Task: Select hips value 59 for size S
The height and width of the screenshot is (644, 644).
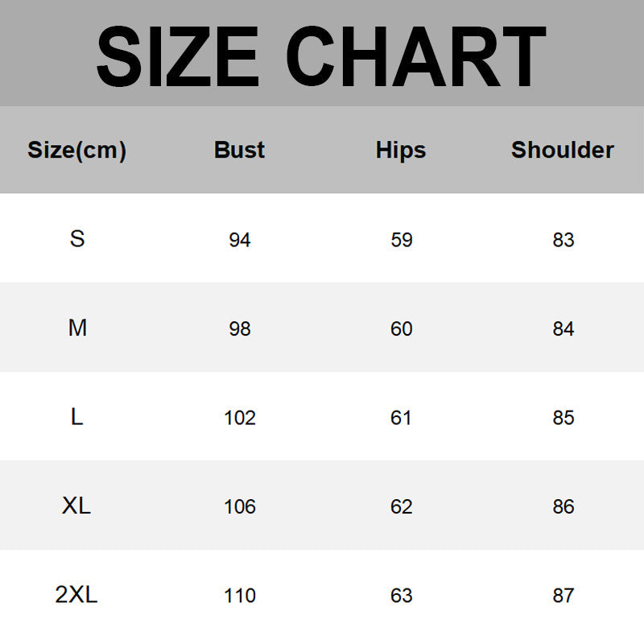Action: tap(402, 240)
